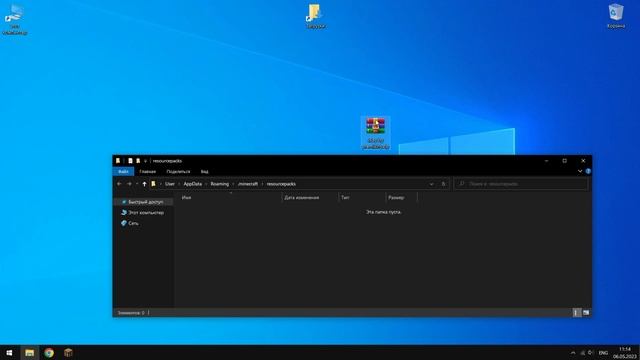Screen dimensions: 640x360
Task: Open the recent locations dropdown arrow
Action: (x=137, y=184)
